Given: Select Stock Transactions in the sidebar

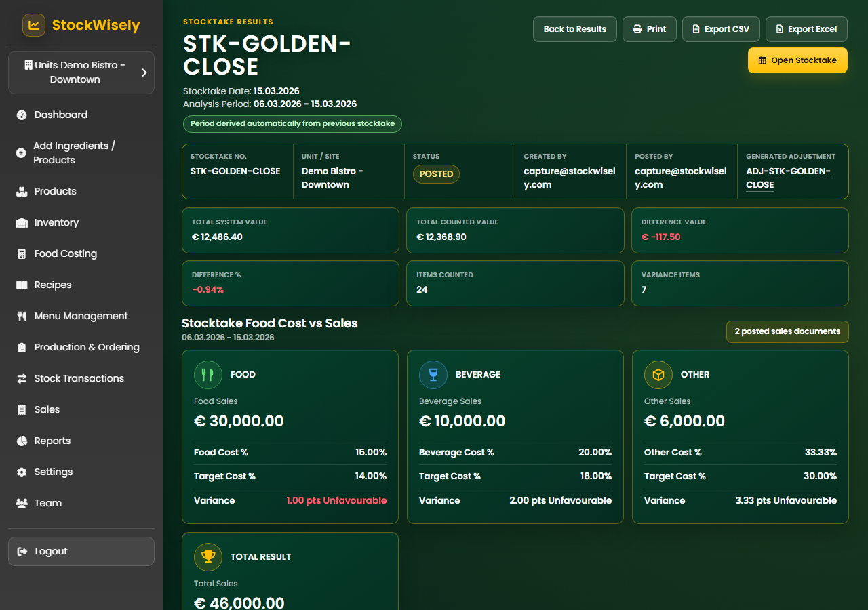Looking at the screenshot, I should tap(81, 379).
